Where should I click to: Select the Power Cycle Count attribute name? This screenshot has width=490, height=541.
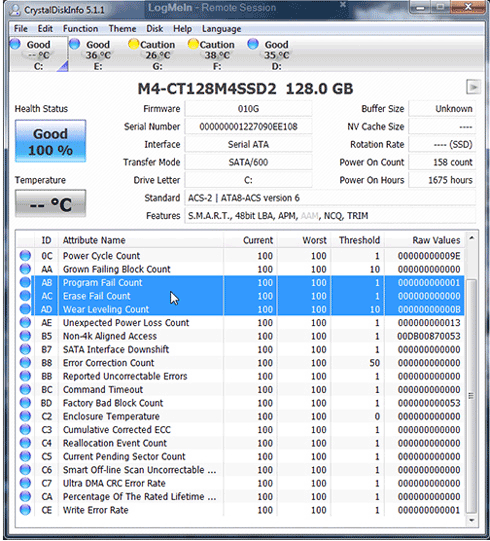(x=101, y=256)
